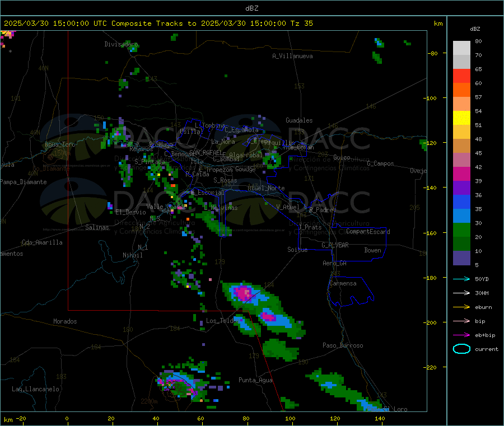Viewport: 504px width, 426px height.
Task: Click the 'SAN_RAFAEL' map label
Action: click(x=206, y=152)
